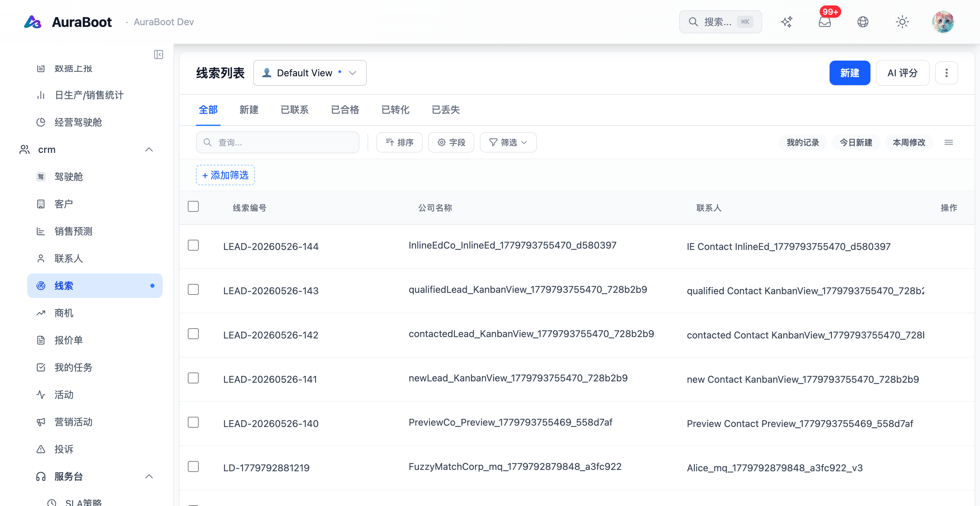
Task: Check the row LEAD-20260526-141
Action: coord(193,378)
